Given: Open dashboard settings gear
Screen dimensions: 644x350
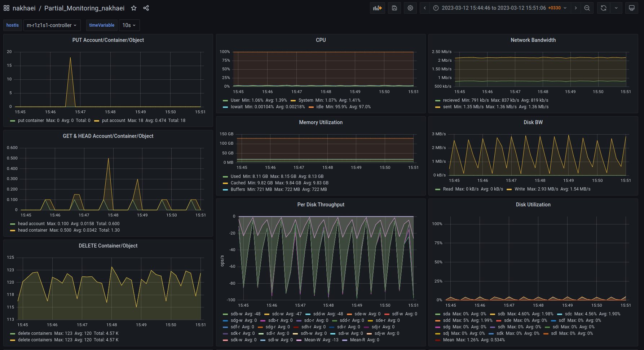Looking at the screenshot, I should tap(410, 8).
